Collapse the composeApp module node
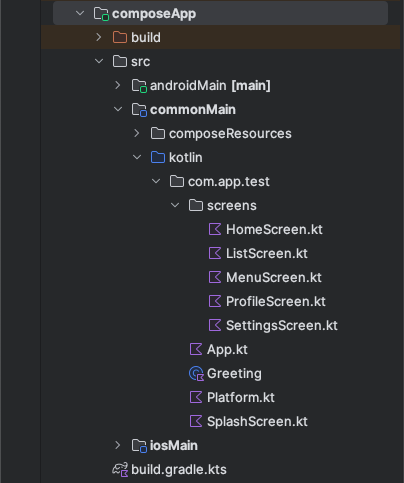 [x=80, y=13]
